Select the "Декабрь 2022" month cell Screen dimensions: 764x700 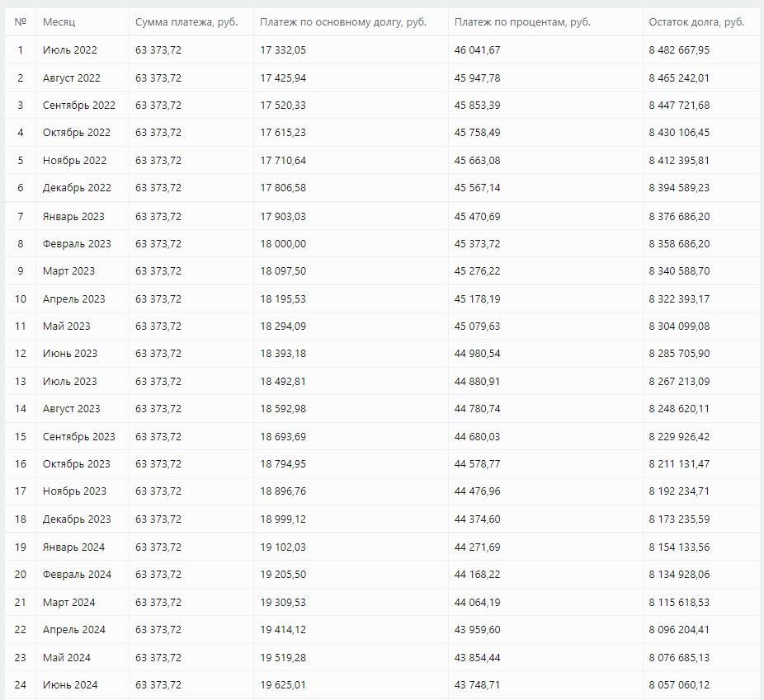tap(77, 188)
